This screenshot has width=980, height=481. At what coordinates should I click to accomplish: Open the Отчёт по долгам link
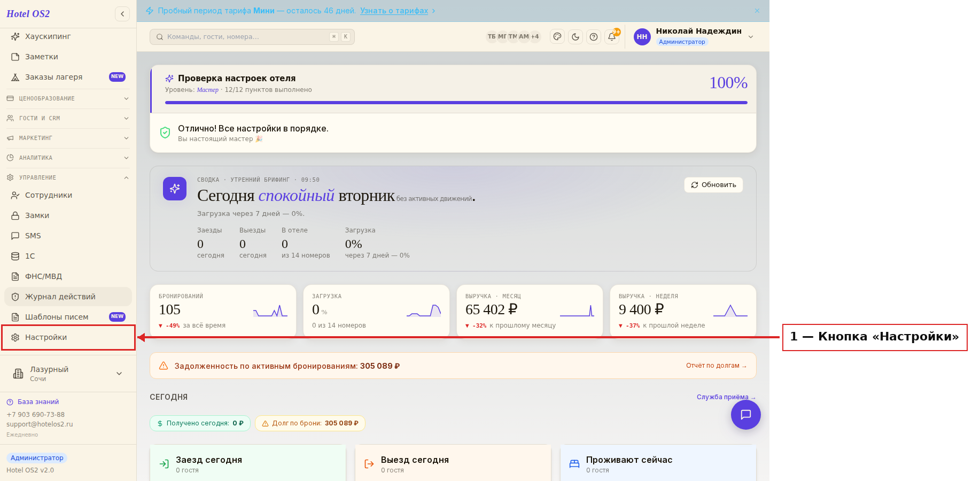[x=717, y=366]
